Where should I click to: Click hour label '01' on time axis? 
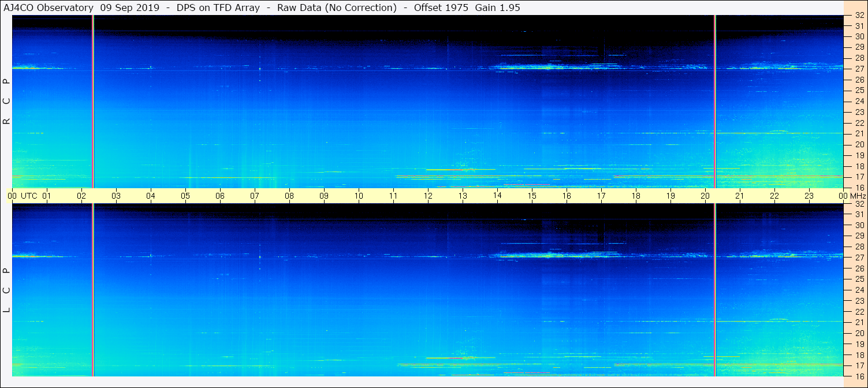click(x=47, y=196)
